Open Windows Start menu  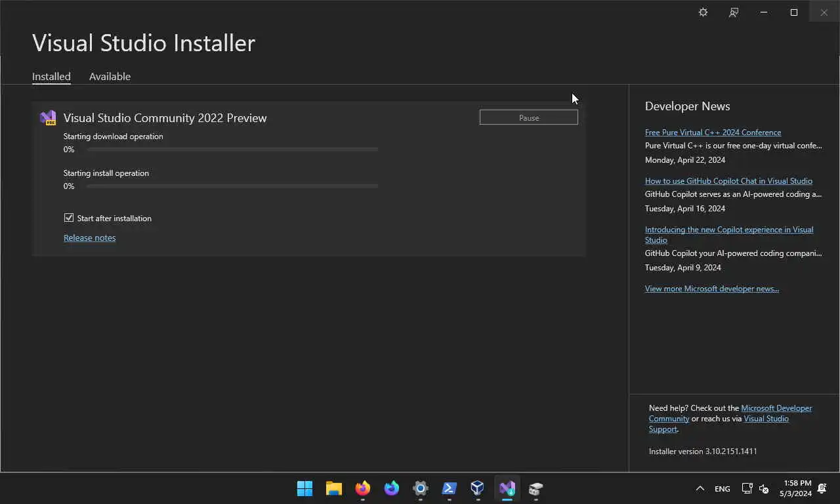coord(305,488)
